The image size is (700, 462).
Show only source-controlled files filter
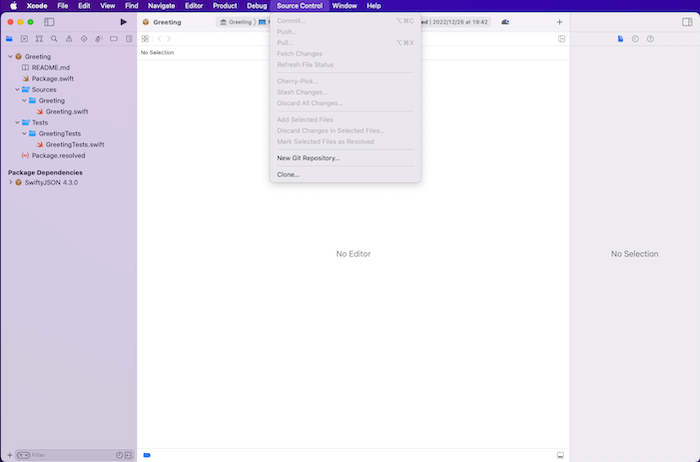pyautogui.click(x=129, y=455)
